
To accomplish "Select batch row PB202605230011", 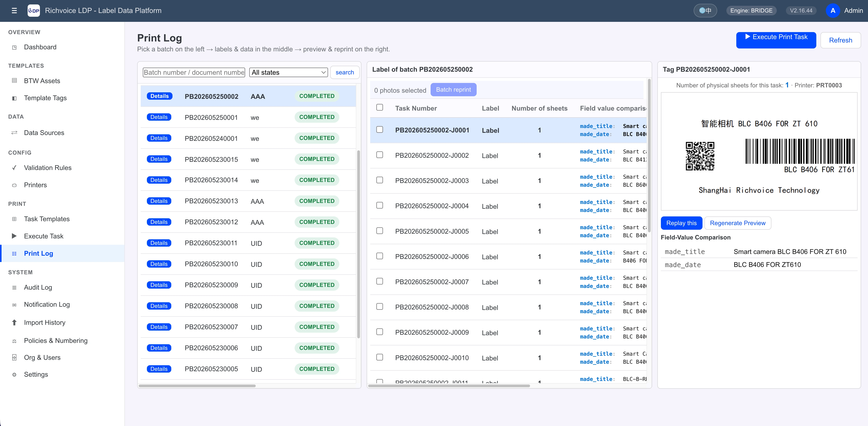I will tap(248, 243).
